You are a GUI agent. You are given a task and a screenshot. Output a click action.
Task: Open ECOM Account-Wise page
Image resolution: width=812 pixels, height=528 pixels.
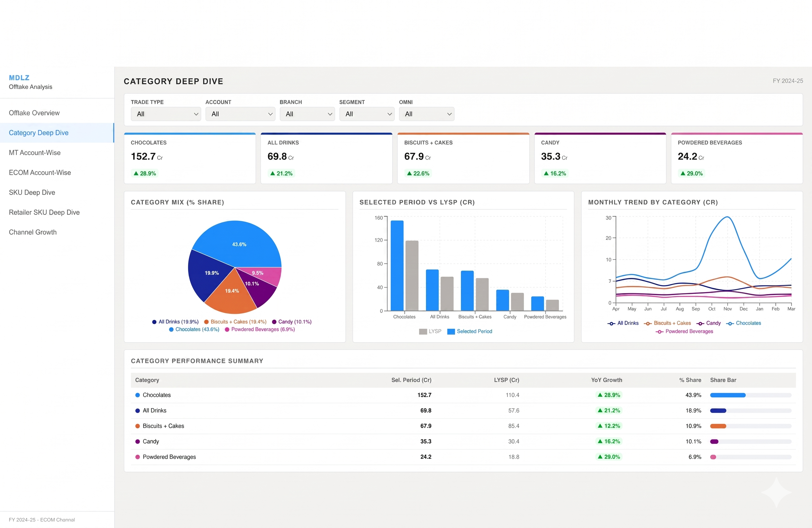[57, 172]
